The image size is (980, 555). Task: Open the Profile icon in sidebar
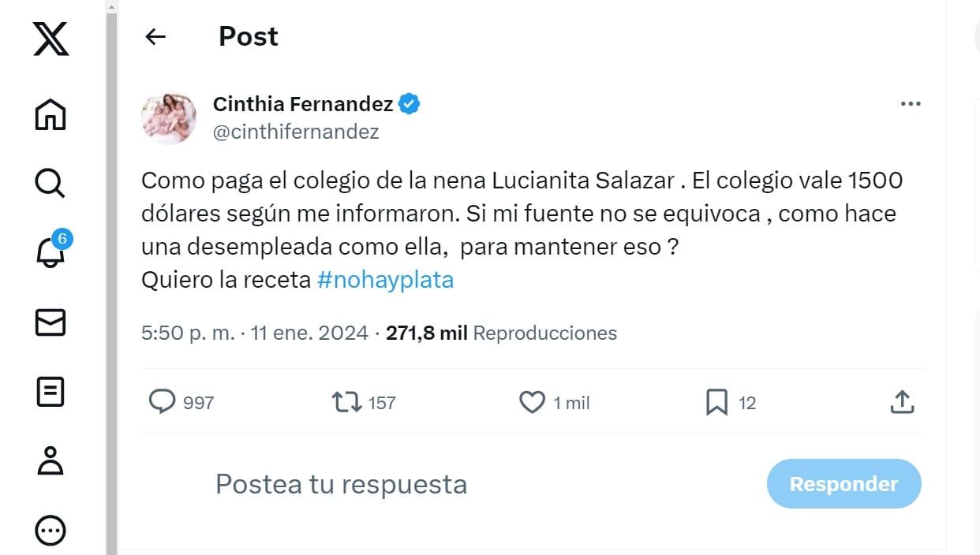[49, 461]
